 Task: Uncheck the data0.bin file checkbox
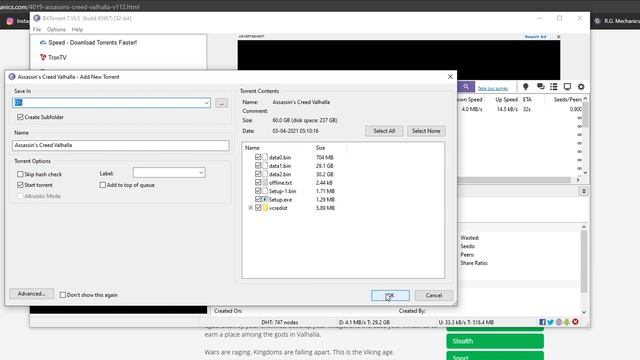258,157
